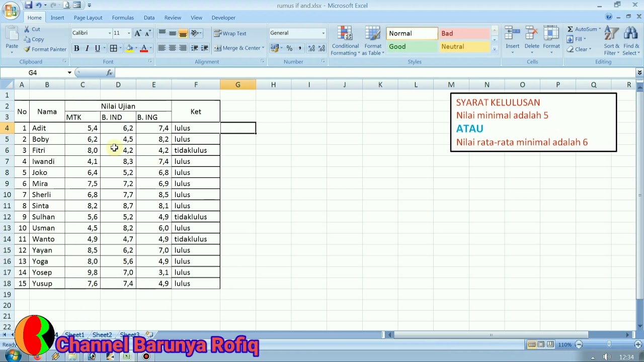Set Top Align for cell

coord(162,33)
